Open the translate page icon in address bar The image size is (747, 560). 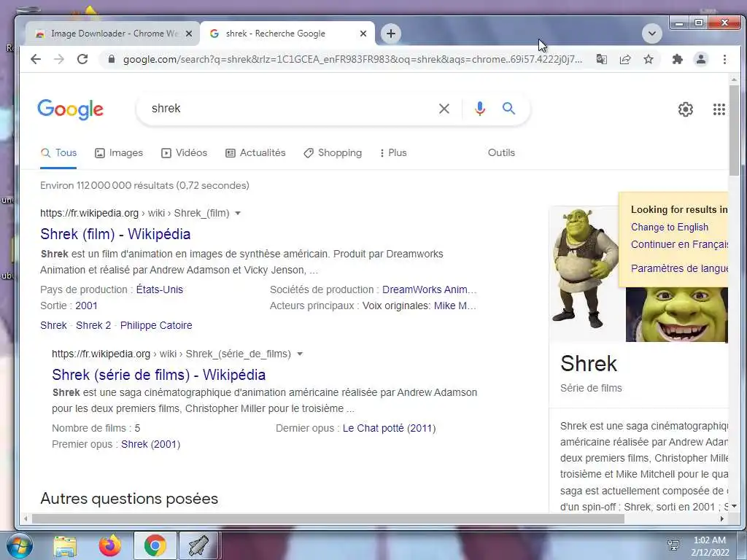pos(602,59)
